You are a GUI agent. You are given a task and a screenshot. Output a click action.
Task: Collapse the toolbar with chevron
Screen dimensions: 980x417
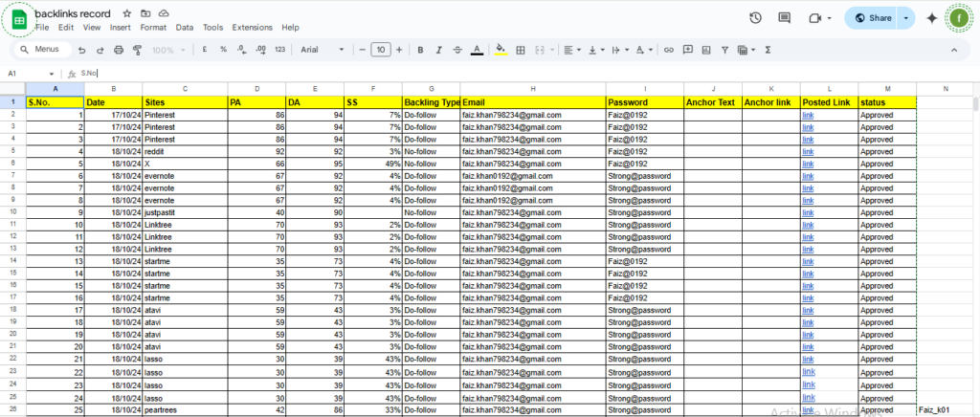pos(954,50)
